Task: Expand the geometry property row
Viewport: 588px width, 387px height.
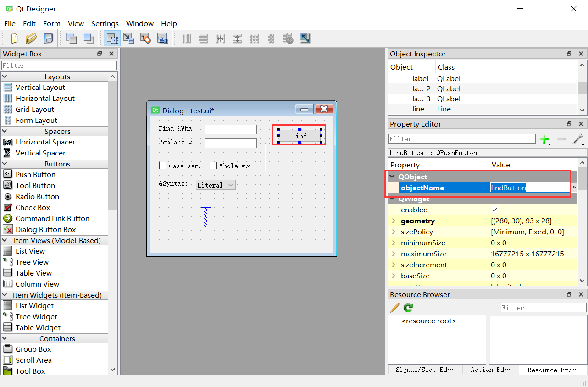Action: click(393, 221)
